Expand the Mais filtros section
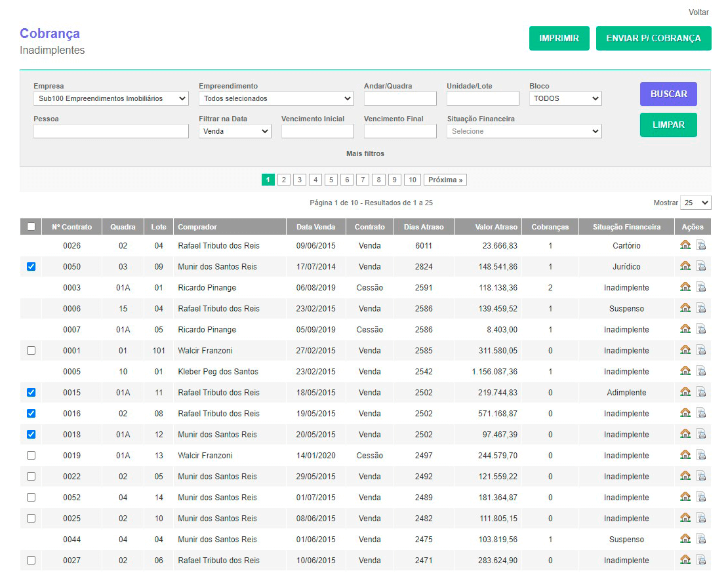728x575 pixels. 365,153
